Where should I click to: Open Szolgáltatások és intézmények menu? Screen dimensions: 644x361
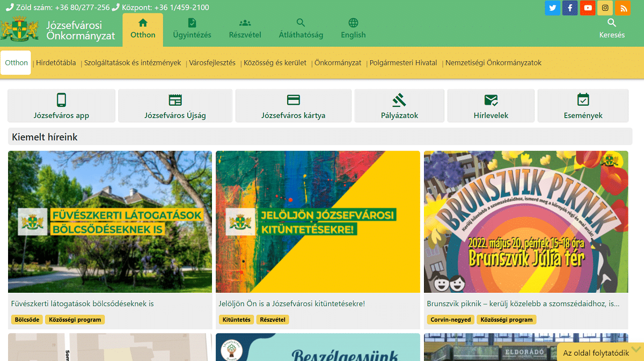133,63
